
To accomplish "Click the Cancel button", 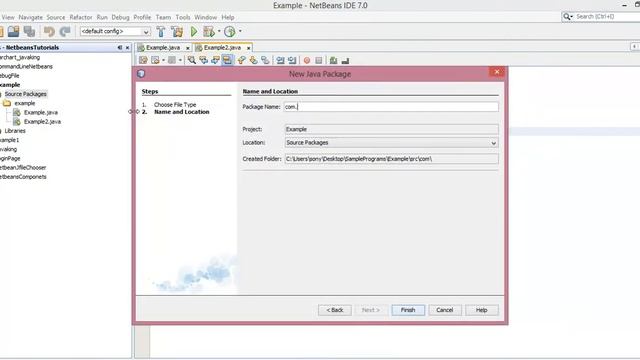I will click(x=444, y=310).
